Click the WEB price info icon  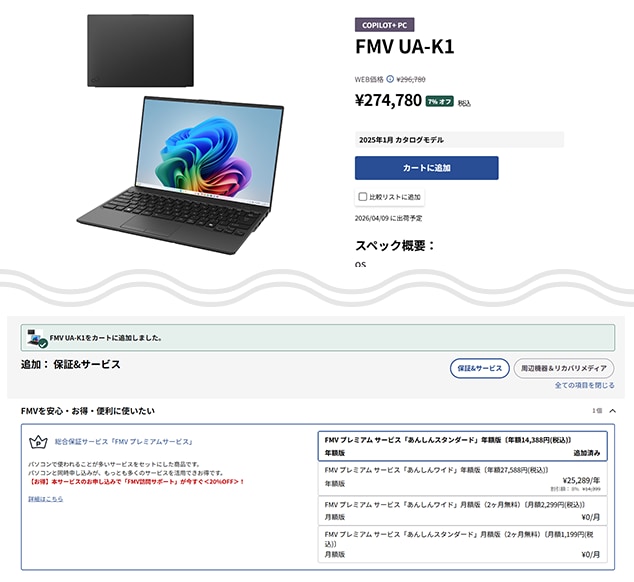[390, 79]
